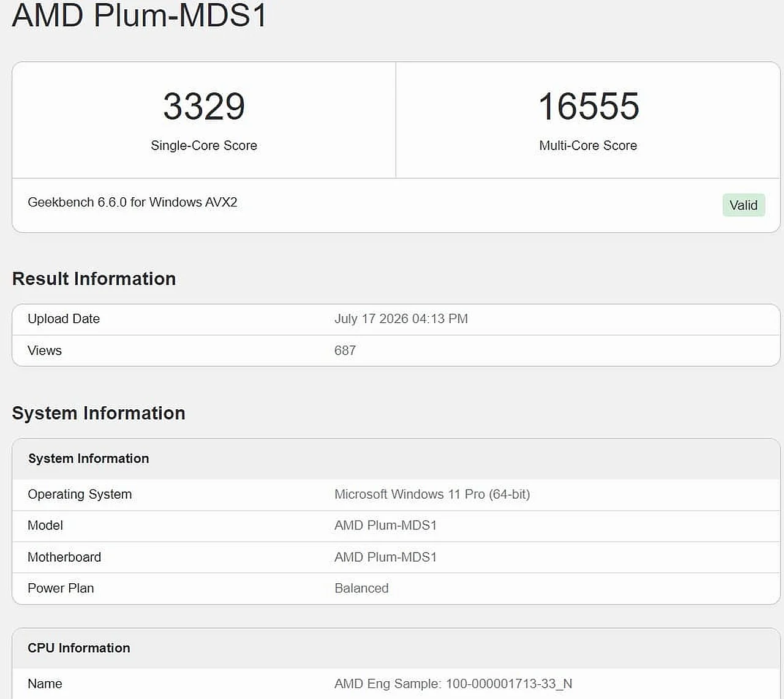The image size is (784, 699).
Task: Select the views count 687
Action: [345, 350]
